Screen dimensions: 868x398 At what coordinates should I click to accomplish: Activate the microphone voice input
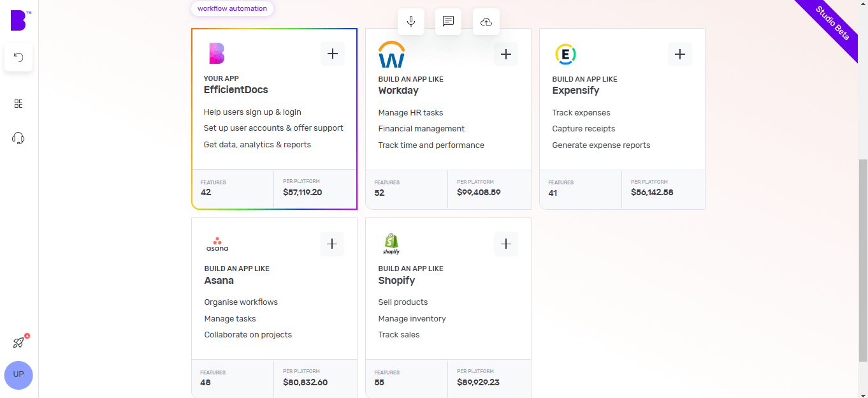click(411, 22)
